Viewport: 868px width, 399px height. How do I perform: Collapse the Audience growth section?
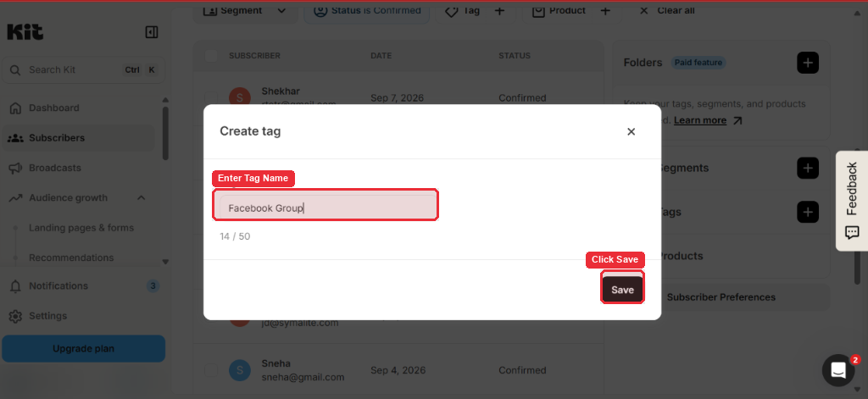pos(142,197)
